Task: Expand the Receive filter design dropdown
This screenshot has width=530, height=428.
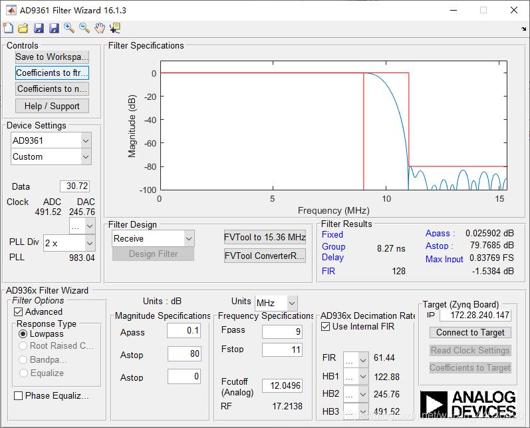Action: [x=153, y=239]
